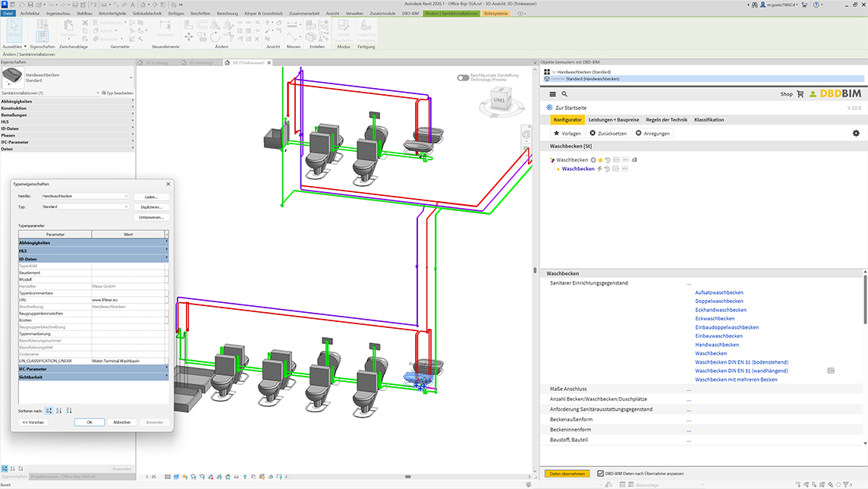Click the user account icon beside DBDBIM logo
The width and height of the screenshot is (868, 489).
pos(813,94)
